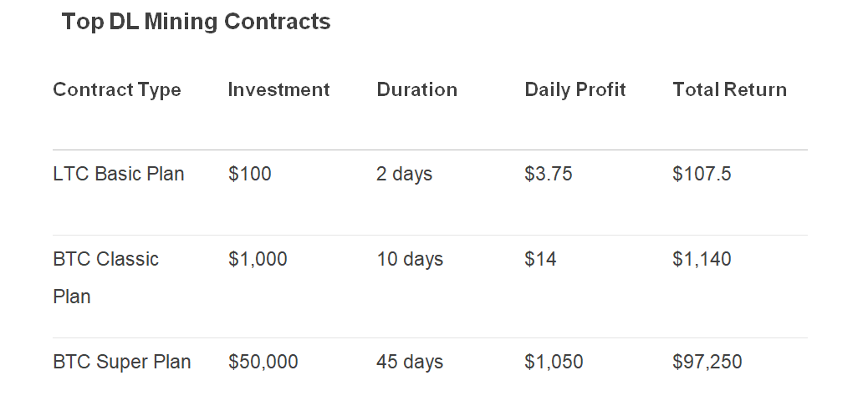Select the $50,000 investment cell
The height and width of the screenshot is (416, 868).
pos(263,362)
